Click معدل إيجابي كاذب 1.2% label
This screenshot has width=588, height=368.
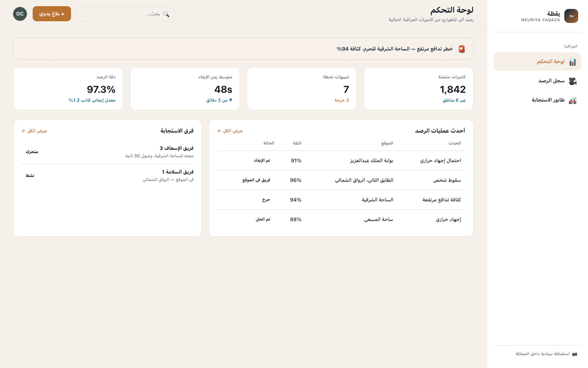pyautogui.click(x=92, y=100)
